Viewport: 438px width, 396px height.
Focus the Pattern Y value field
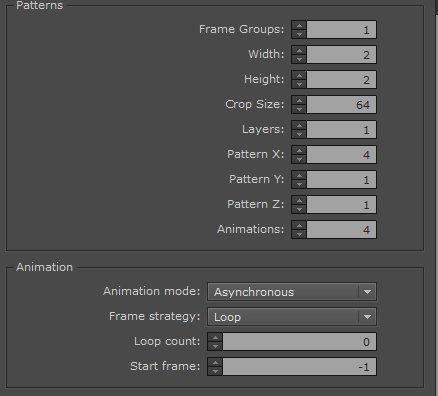click(x=341, y=180)
